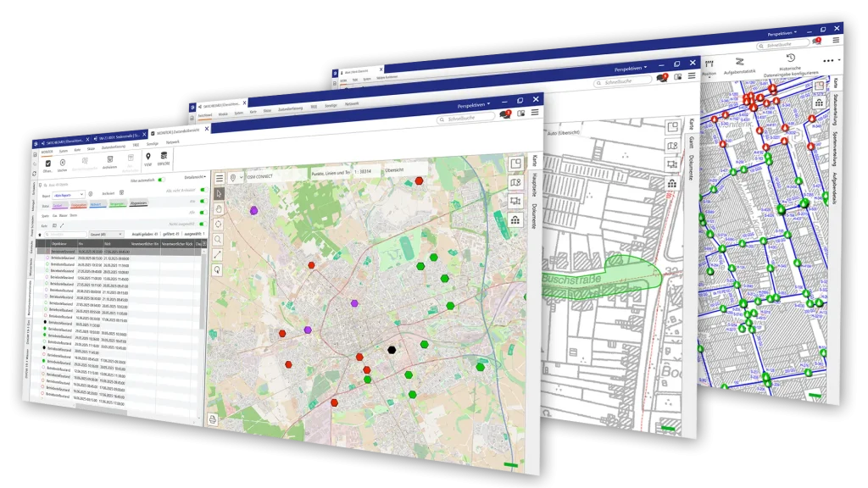
Task: Open the map layers hamburger menu
Action: click(220, 178)
